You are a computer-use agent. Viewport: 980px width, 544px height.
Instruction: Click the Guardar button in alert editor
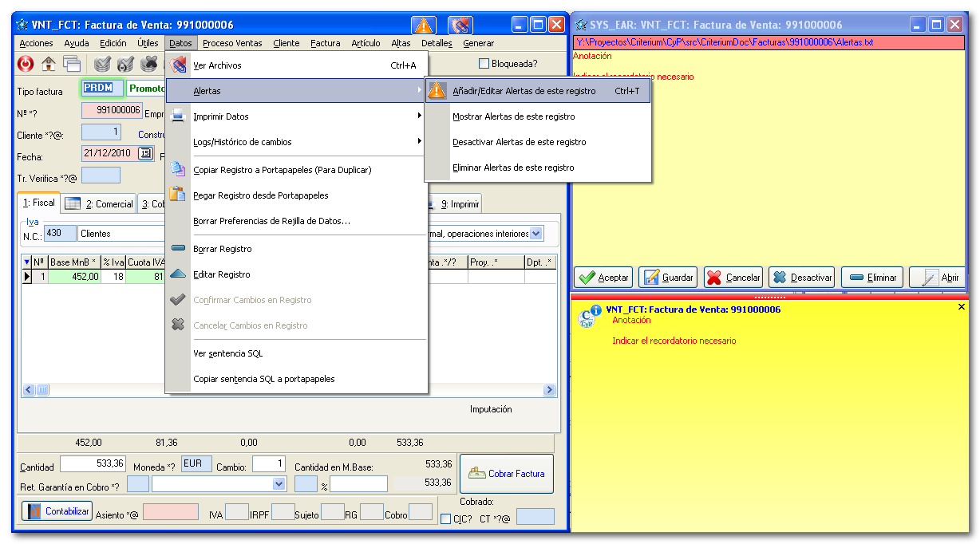668,278
